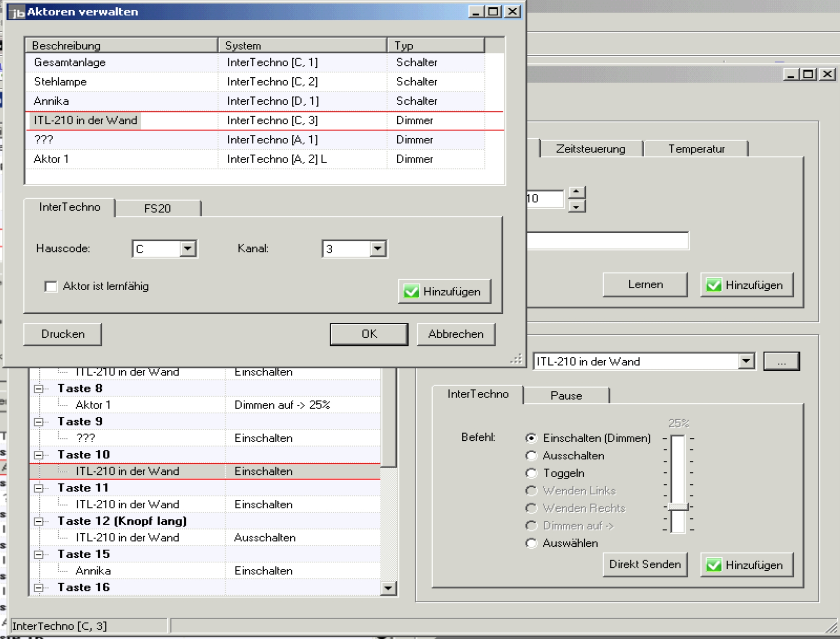Viewport: 840px width, 639px height.
Task: Maximize the Aktoren verwalten dialog
Action: (493, 12)
